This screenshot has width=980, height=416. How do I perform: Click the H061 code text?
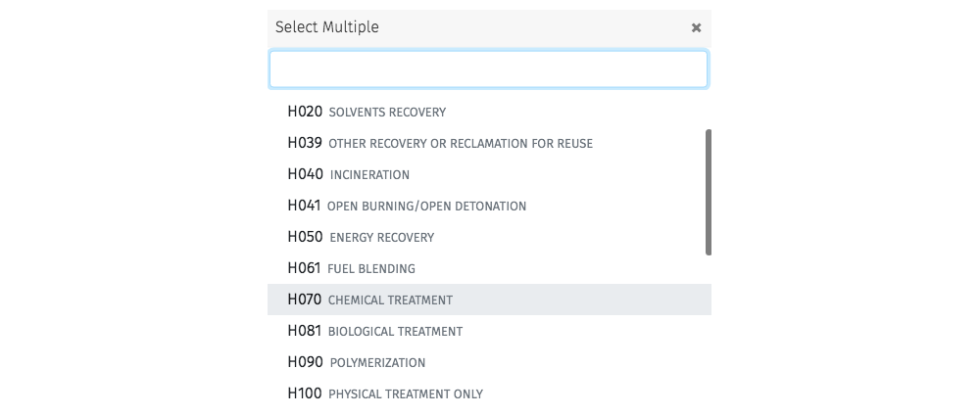(305, 268)
